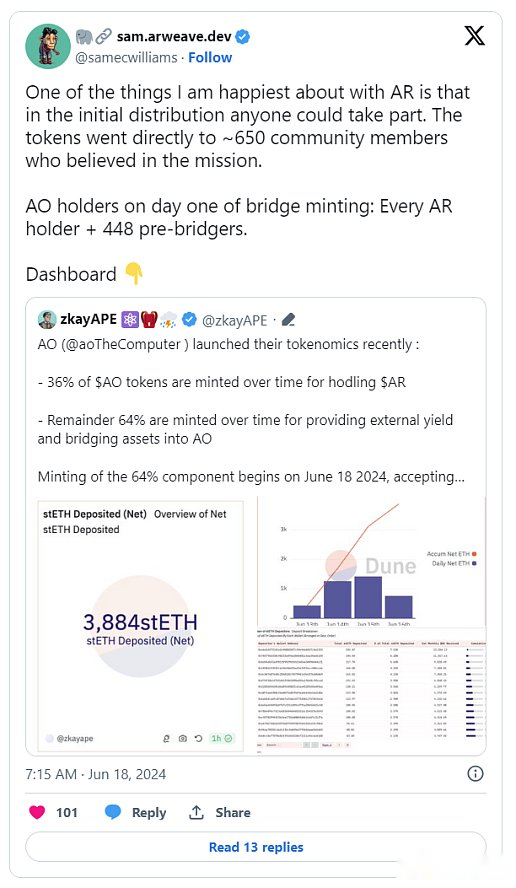Click zkayAPE's verified badge
516x888 pixels.
tap(190, 320)
